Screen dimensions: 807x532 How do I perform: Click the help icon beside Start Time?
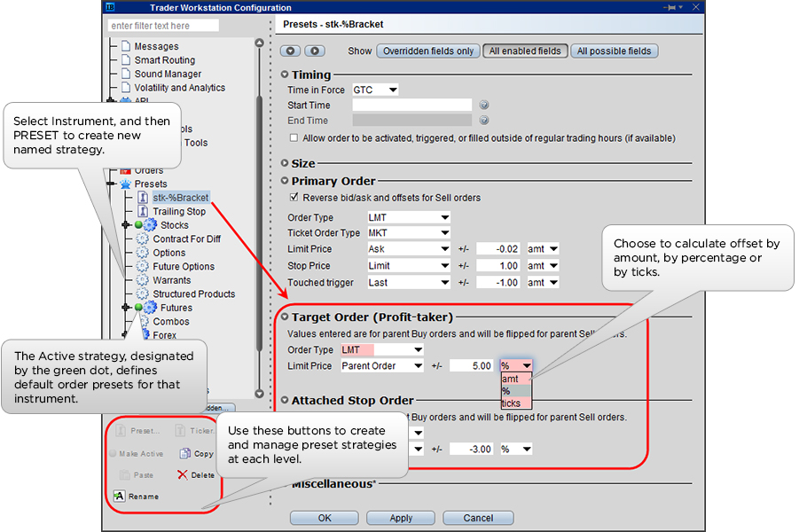point(484,105)
